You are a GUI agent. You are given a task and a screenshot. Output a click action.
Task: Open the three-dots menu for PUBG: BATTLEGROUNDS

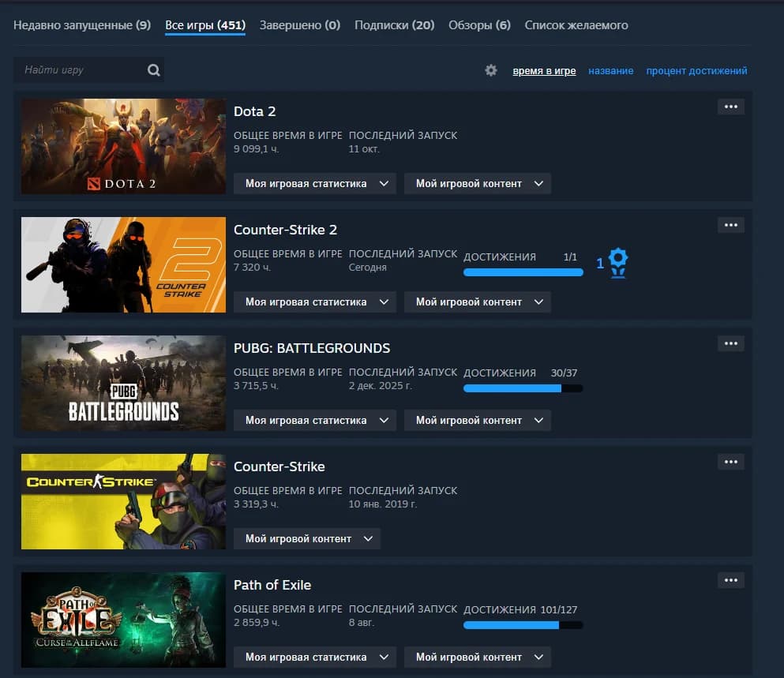click(731, 343)
